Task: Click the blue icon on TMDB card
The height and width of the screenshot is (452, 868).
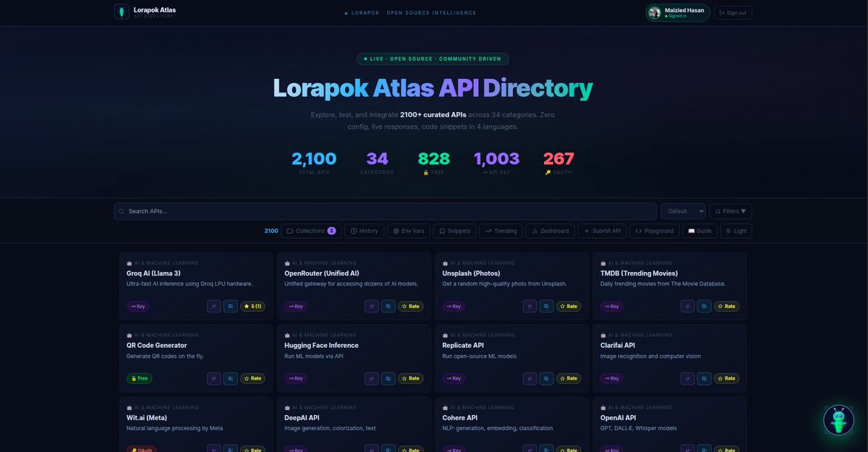Action: click(704, 306)
